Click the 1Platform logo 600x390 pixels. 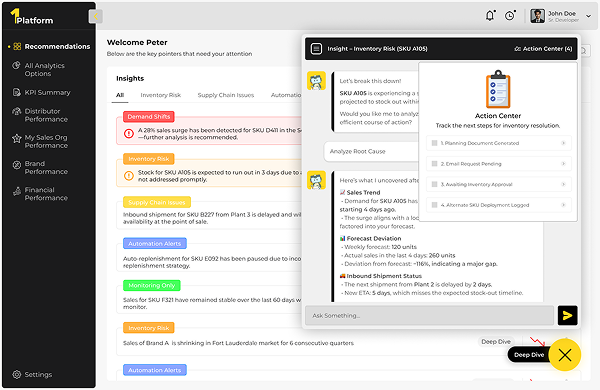click(31, 16)
